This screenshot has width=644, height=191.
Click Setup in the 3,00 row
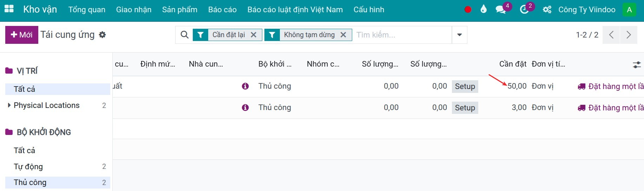tap(465, 108)
